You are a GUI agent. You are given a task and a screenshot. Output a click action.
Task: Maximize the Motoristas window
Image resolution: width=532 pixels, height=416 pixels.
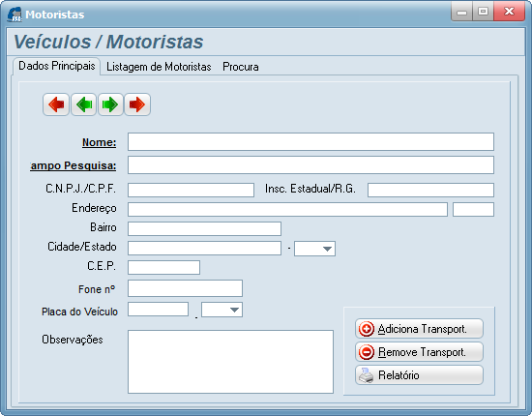(x=483, y=12)
